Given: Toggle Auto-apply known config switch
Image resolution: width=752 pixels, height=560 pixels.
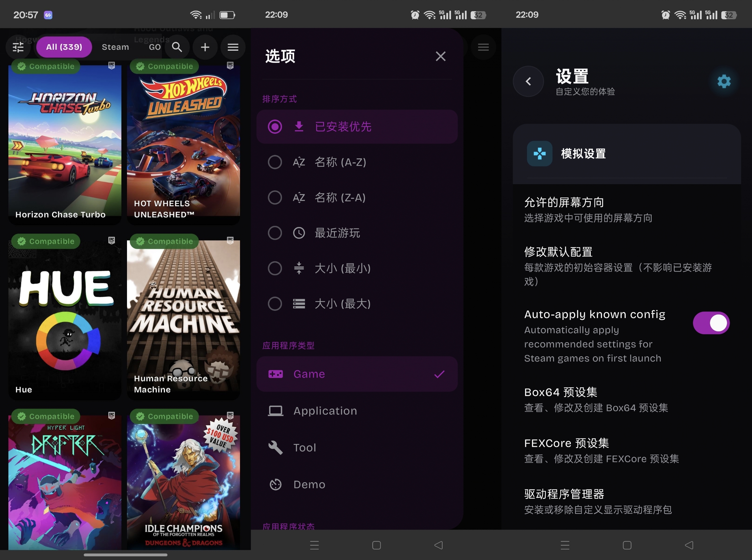Looking at the screenshot, I should tap(711, 323).
